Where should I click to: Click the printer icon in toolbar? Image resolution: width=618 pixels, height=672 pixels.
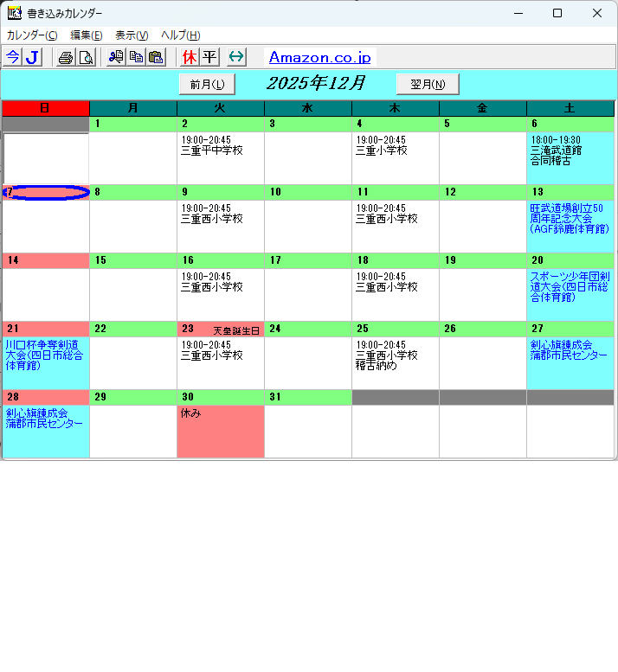66,57
